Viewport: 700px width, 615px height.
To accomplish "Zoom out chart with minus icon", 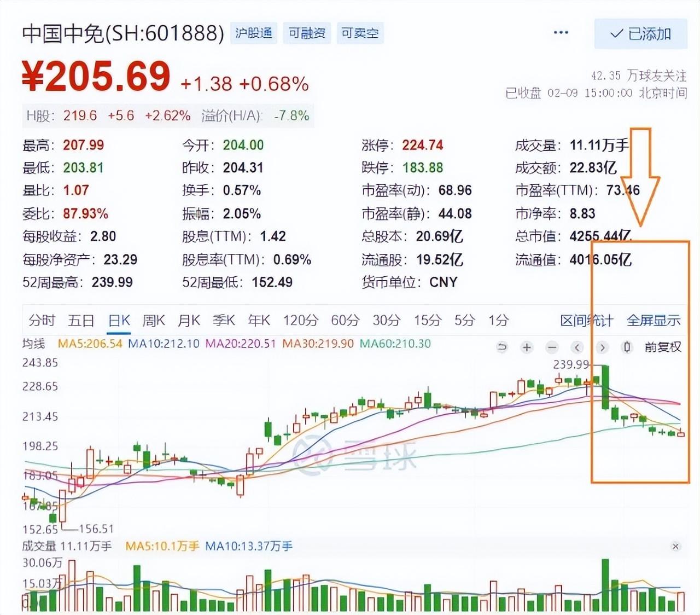I will click(x=552, y=347).
